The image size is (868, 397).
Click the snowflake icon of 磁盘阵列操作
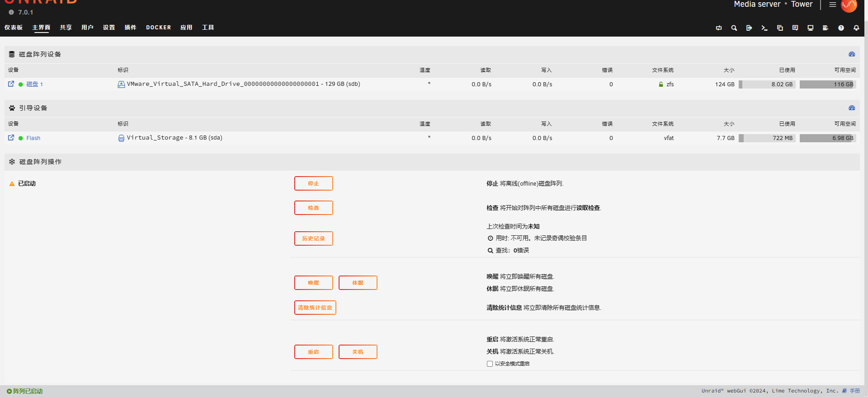click(12, 162)
